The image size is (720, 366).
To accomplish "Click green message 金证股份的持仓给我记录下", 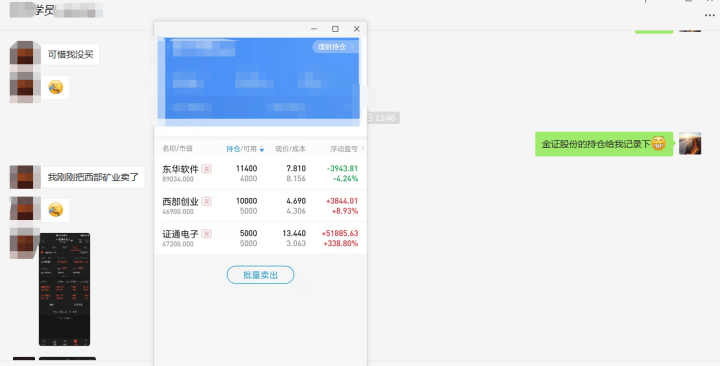I will point(604,144).
